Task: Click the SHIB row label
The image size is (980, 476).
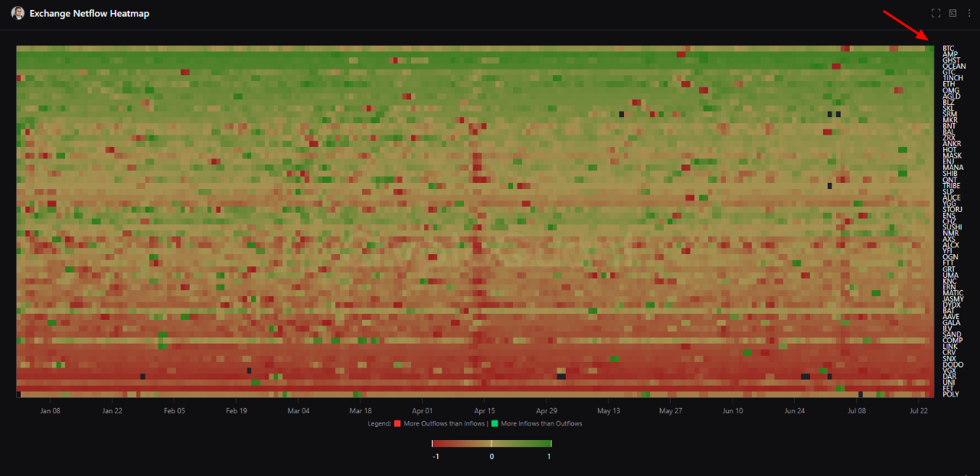Action: point(949,174)
